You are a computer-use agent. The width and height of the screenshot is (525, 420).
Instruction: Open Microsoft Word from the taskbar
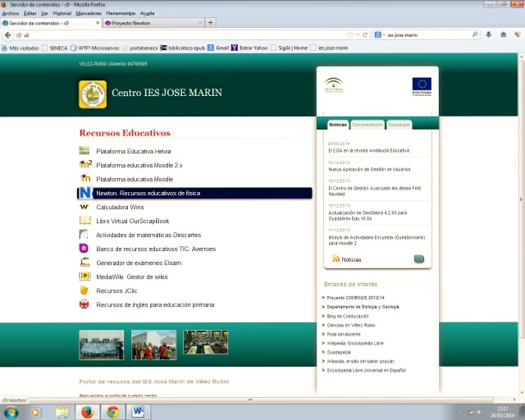tap(138, 412)
